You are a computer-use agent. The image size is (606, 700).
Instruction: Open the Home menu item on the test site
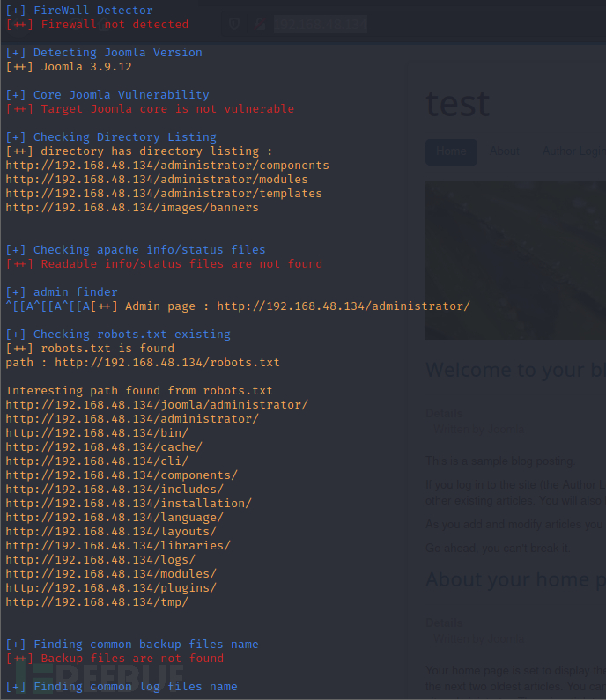coord(451,151)
